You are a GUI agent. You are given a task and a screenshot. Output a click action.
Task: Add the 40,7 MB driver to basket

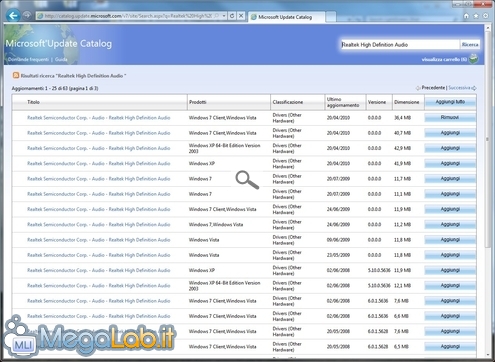point(450,133)
